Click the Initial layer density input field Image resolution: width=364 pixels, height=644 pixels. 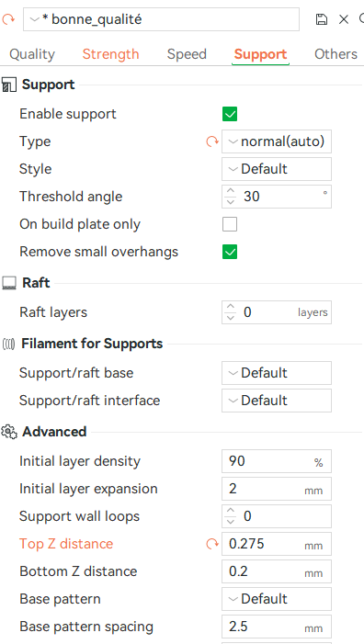pos(277,461)
